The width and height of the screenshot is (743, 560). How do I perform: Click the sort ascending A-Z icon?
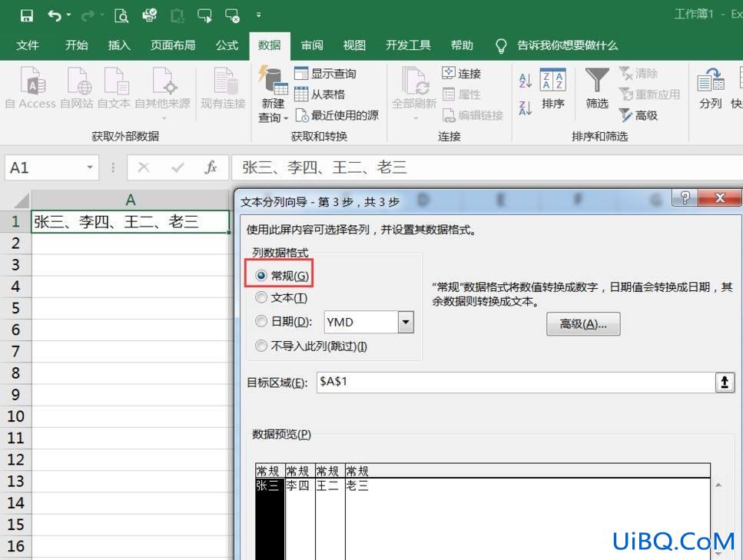(x=525, y=81)
